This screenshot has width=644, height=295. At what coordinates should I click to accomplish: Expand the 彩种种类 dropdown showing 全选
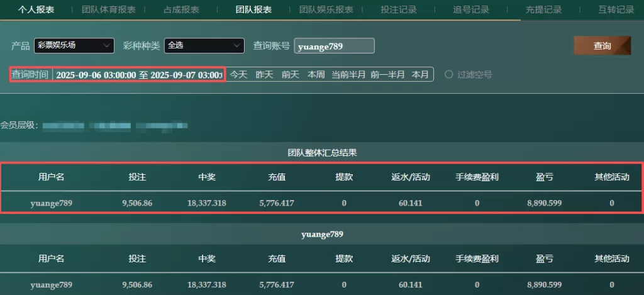coord(204,46)
